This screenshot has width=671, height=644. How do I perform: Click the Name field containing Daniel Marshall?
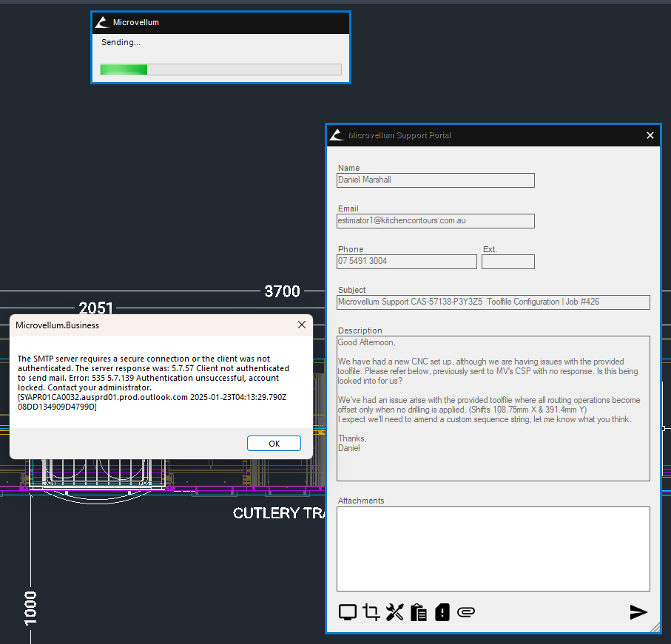point(435,180)
